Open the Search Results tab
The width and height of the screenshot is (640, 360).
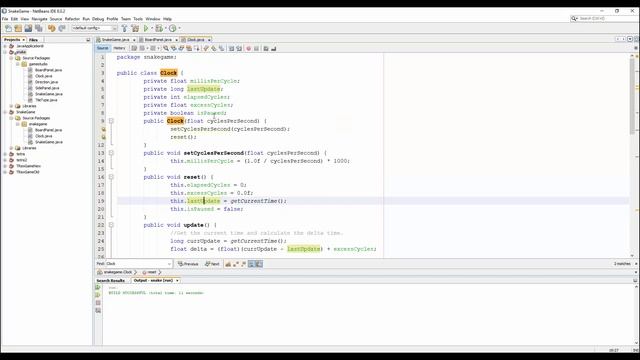point(110,281)
